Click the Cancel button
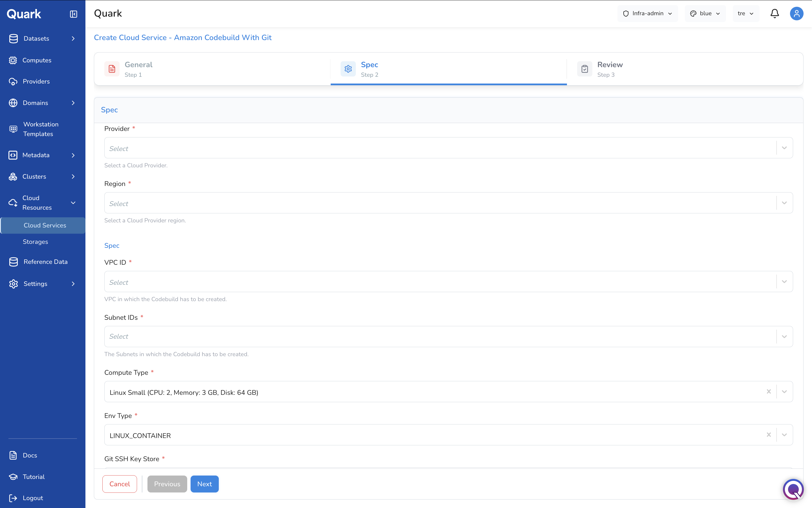 pos(120,484)
